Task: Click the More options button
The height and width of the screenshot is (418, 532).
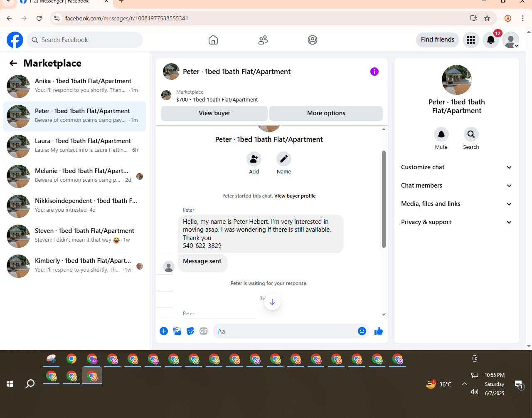Action: (326, 113)
